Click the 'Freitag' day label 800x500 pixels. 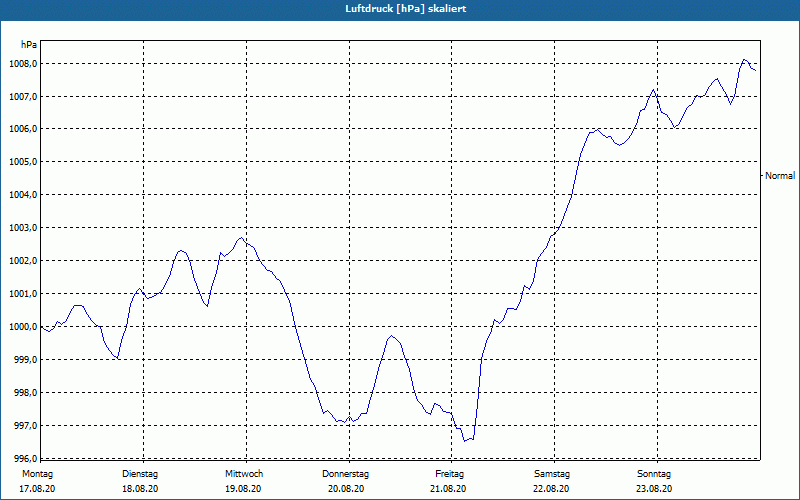[x=449, y=474]
